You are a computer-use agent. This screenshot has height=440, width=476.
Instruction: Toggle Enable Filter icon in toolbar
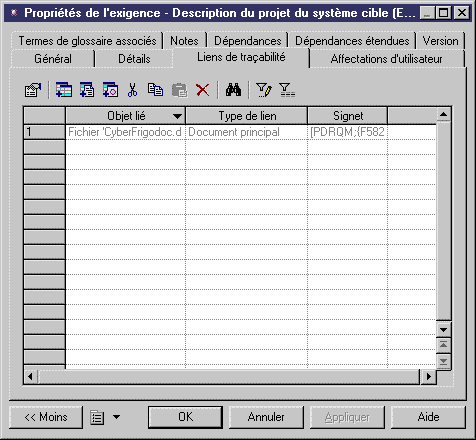(x=287, y=90)
